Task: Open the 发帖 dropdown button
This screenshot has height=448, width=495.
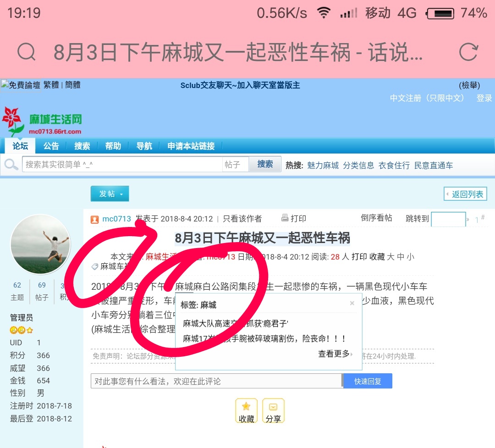Action: click(x=110, y=194)
